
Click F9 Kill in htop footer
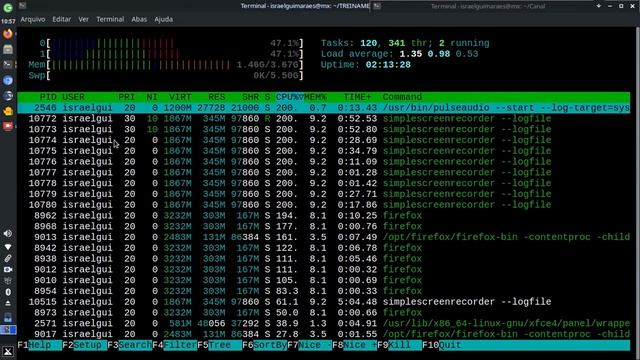[x=399, y=345]
